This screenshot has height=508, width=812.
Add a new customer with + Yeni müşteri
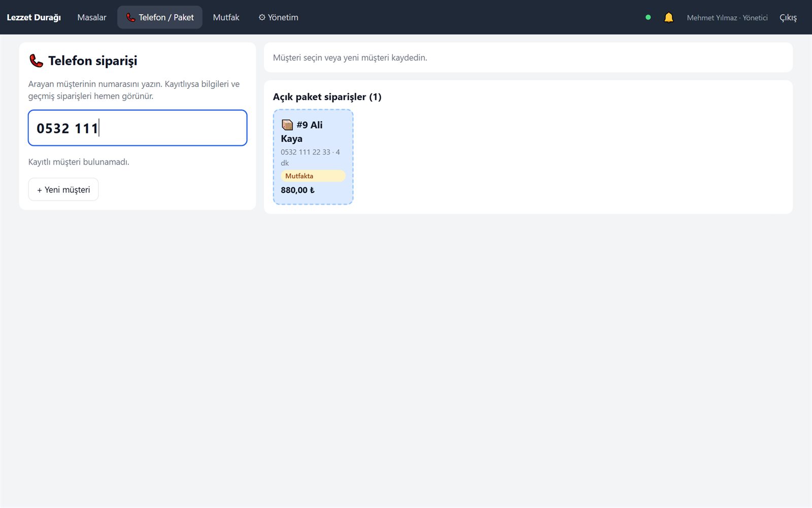[x=63, y=189]
